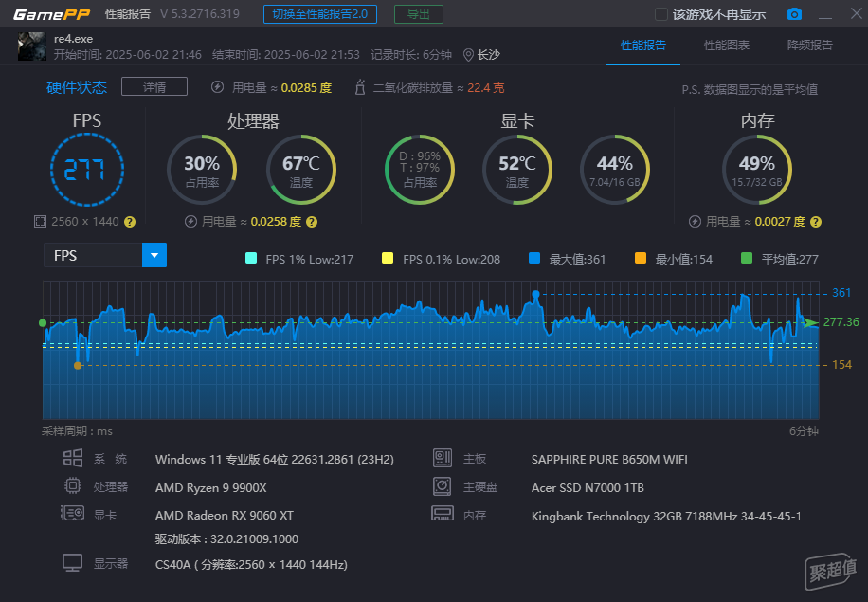This screenshot has width=868, height=602.
Task: Click the FPS 277 circular gauge
Action: pos(87,169)
